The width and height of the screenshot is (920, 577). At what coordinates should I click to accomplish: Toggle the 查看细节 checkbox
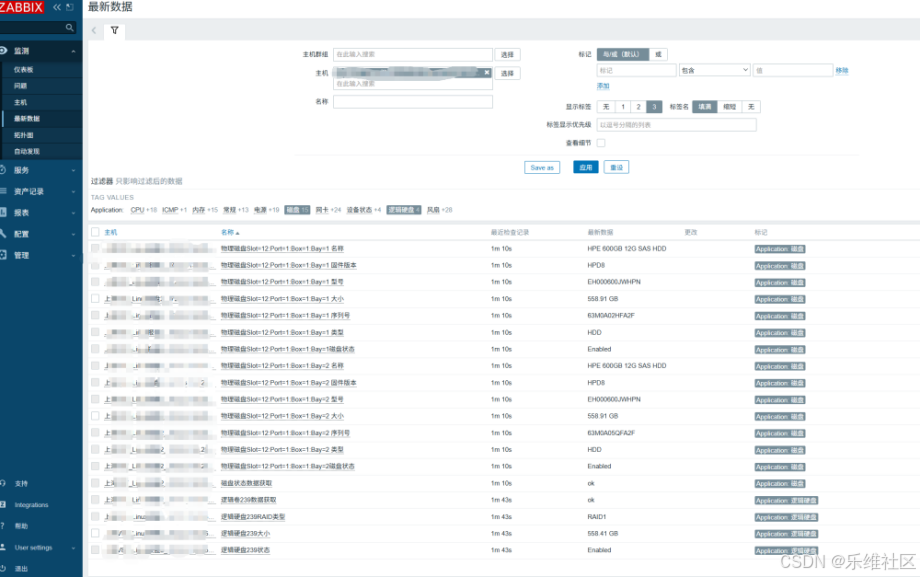(601, 143)
